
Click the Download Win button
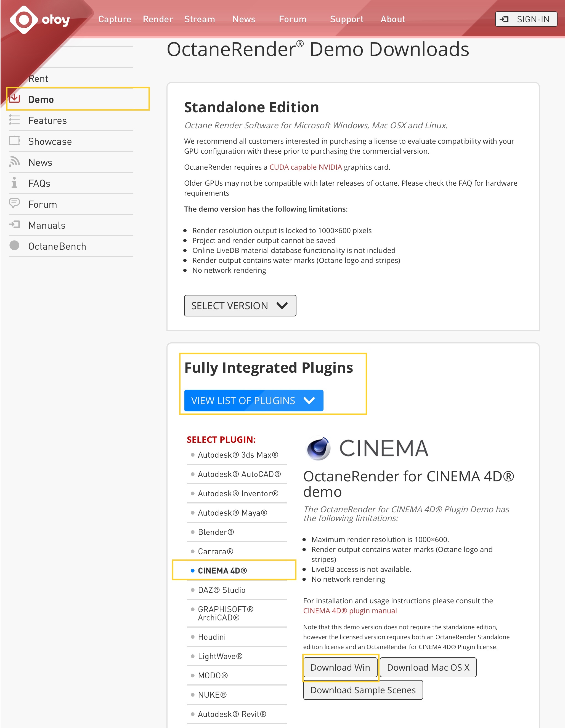tap(340, 667)
